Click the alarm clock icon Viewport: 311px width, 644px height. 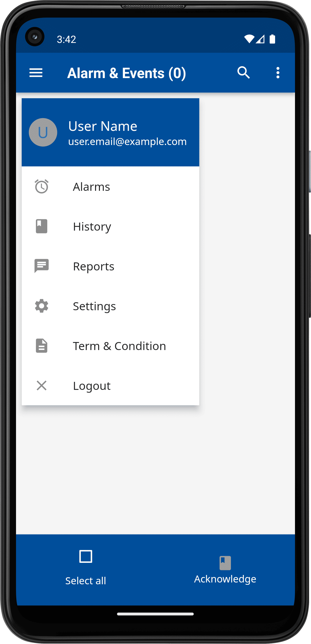click(x=42, y=186)
